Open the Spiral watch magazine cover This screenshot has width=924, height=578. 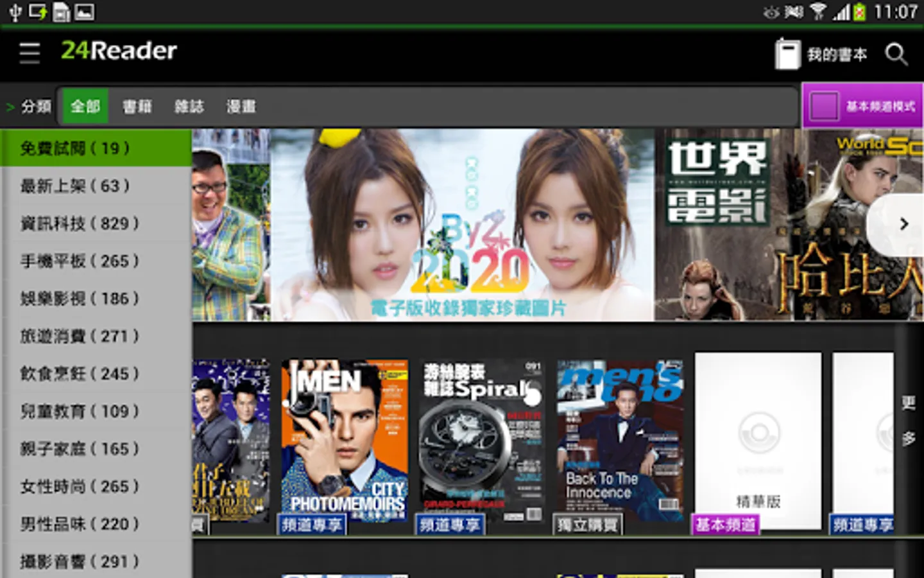click(x=482, y=439)
